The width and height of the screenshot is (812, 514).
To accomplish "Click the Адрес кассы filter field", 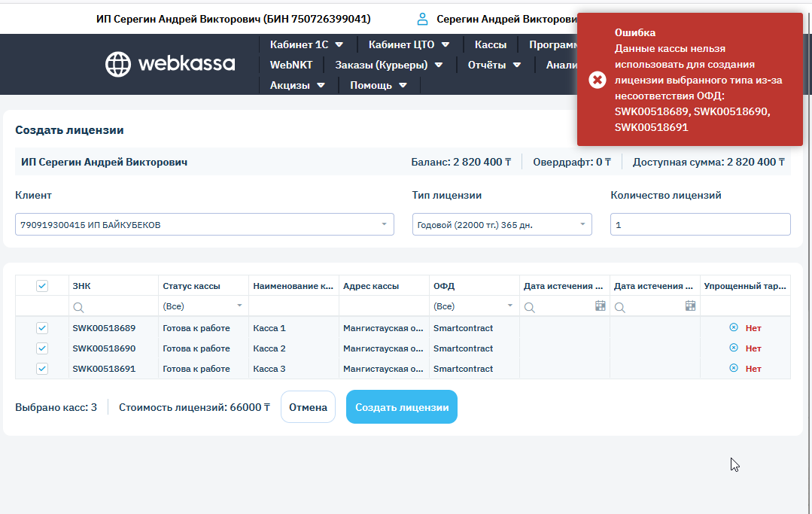I will point(384,306).
